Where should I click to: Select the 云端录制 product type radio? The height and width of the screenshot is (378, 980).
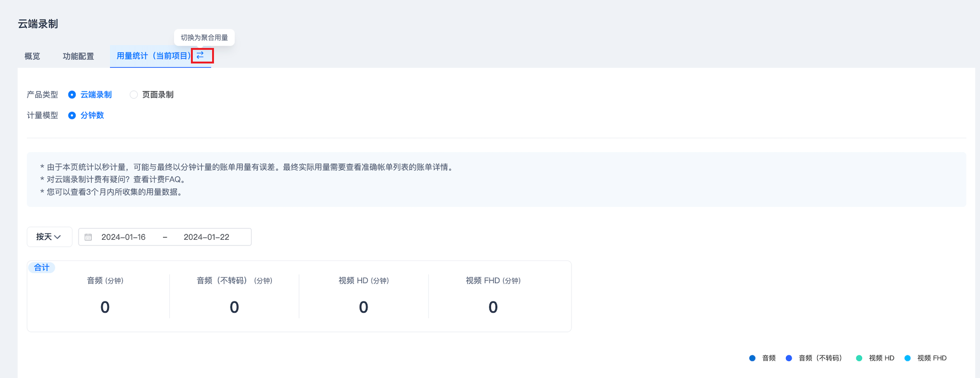(x=72, y=94)
